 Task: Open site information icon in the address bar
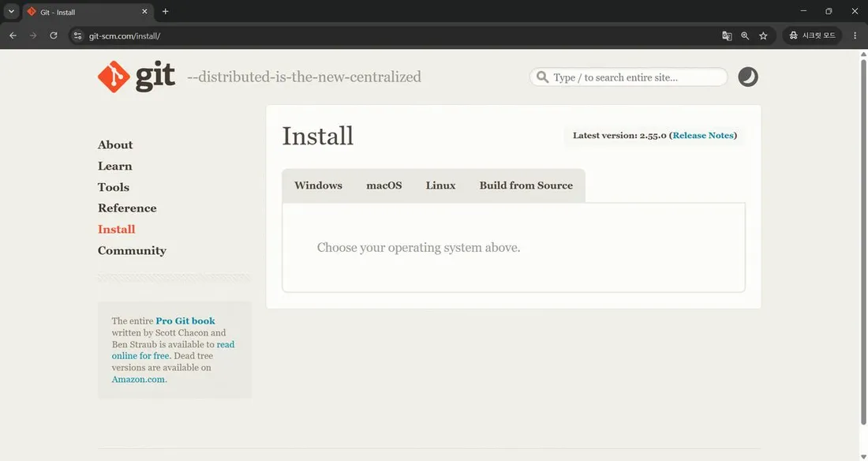[77, 36]
